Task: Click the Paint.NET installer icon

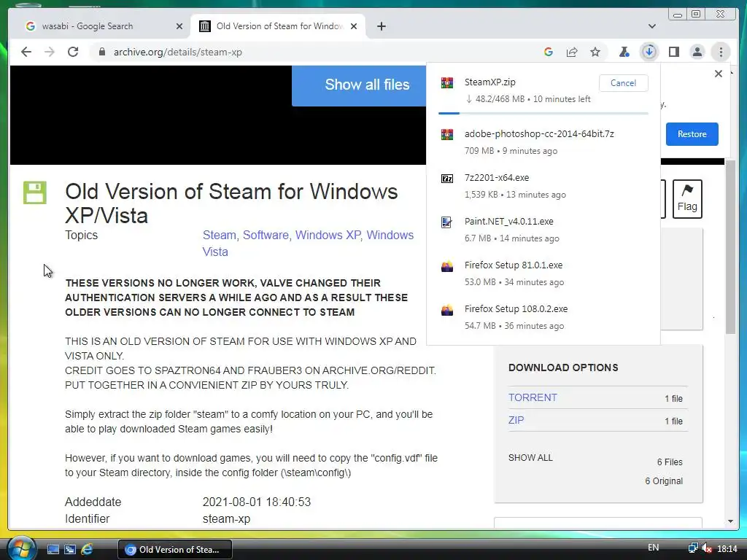Action: (447, 222)
